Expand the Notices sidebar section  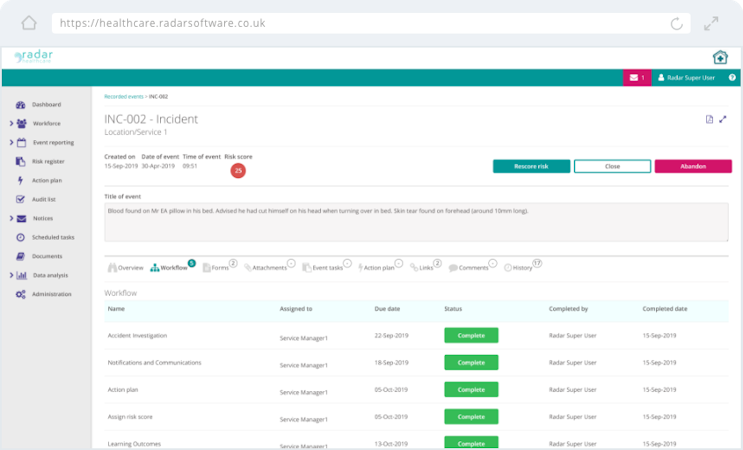(x=11, y=218)
